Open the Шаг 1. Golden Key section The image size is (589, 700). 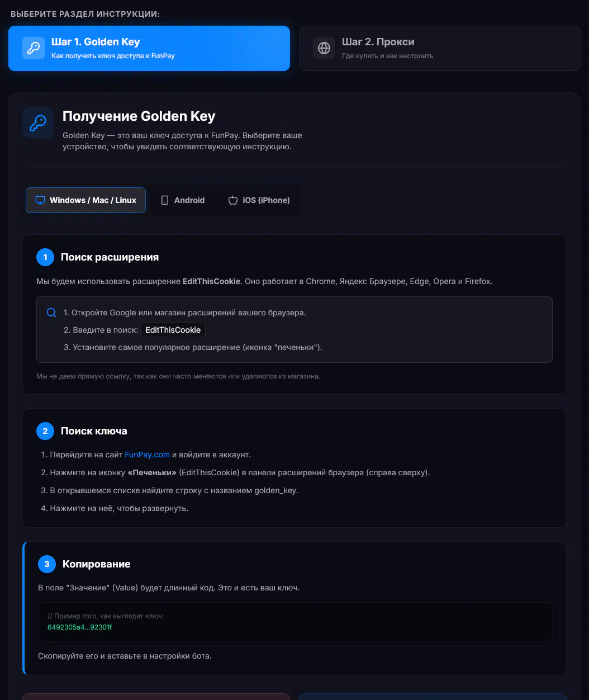click(x=149, y=48)
